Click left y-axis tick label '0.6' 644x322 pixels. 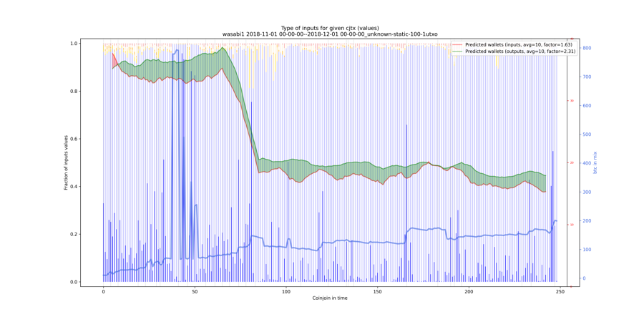(74, 139)
